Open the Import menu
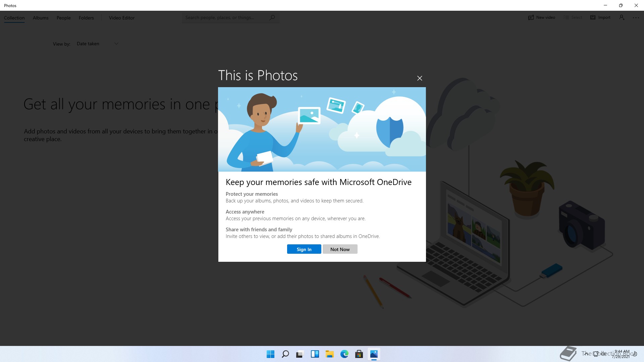Viewport: 644px width, 362px height. [600, 17]
